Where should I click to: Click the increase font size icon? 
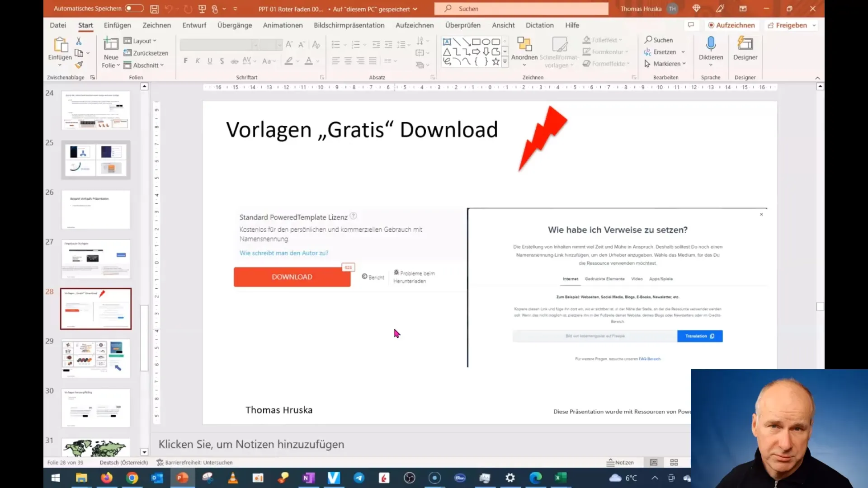(x=289, y=44)
